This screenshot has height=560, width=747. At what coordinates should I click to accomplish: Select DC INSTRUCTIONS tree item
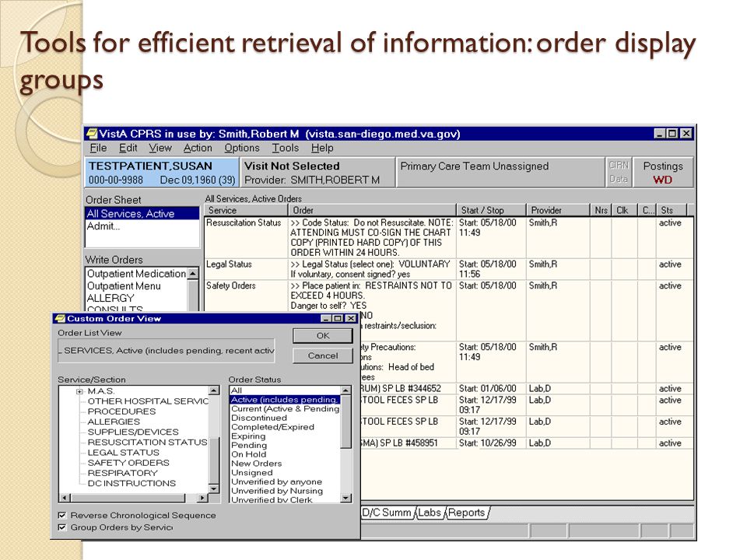(132, 483)
